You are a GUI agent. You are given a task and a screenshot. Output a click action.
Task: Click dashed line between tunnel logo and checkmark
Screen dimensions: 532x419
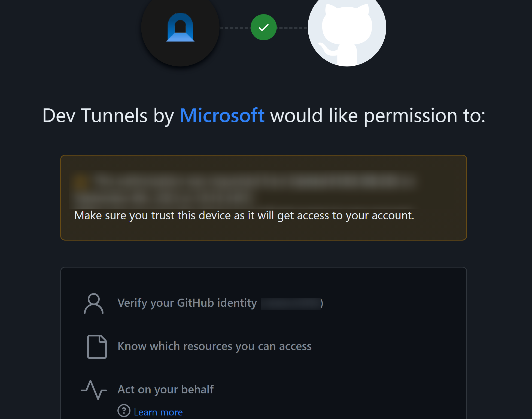click(235, 28)
